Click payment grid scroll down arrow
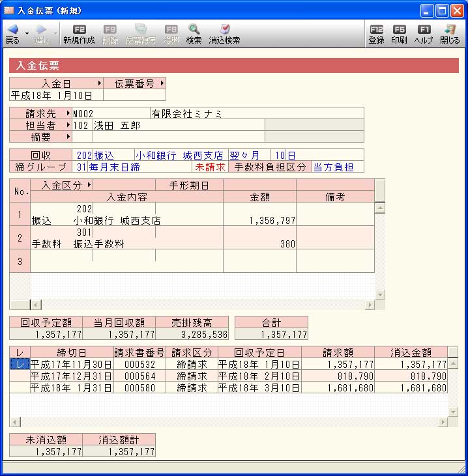 pos(380,294)
